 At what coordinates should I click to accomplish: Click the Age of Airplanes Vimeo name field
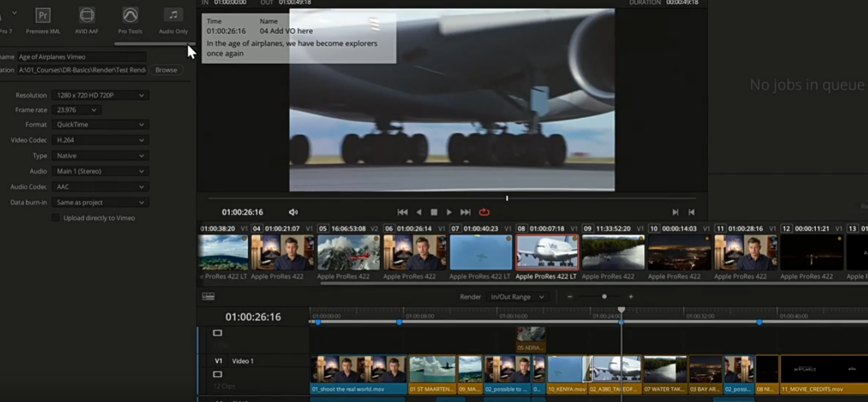click(x=81, y=57)
